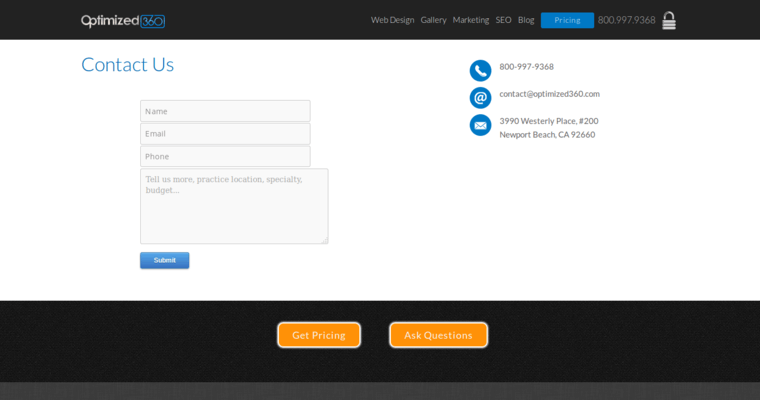Select SEO in the top navigation
This screenshot has height=400, width=760.
pos(503,20)
